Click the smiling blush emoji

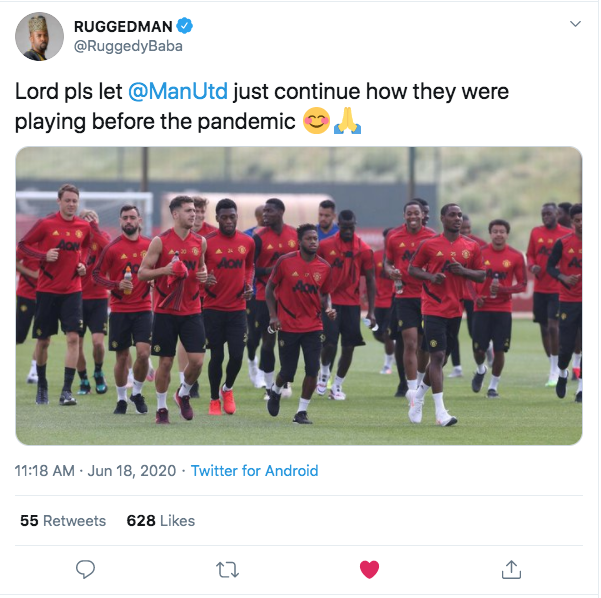point(316,121)
